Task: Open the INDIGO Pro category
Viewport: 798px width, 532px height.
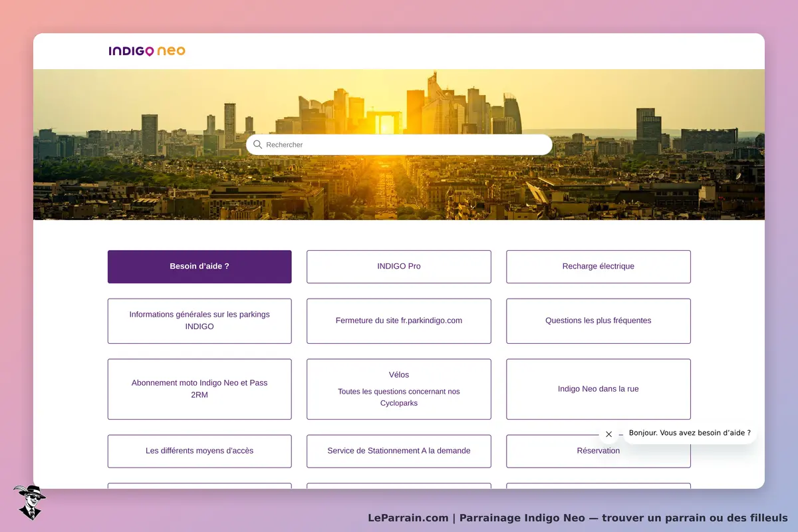Action: [x=399, y=267]
